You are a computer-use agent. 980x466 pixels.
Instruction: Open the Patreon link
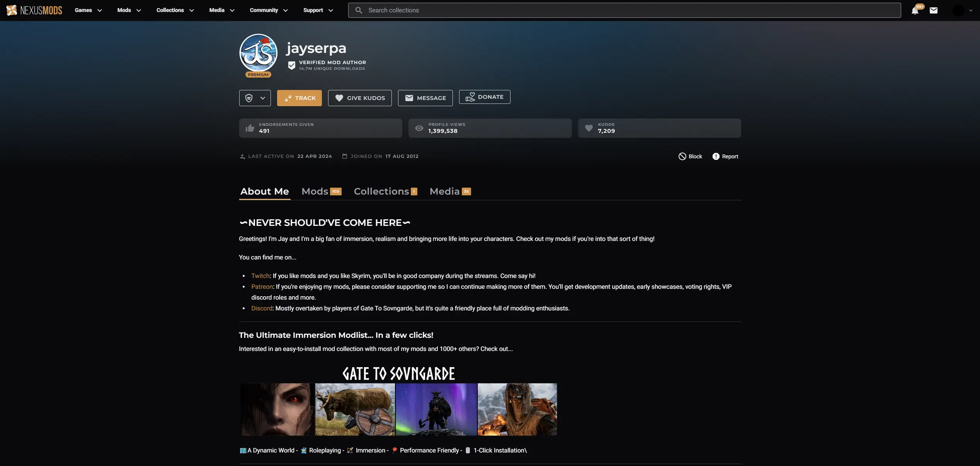tap(262, 287)
